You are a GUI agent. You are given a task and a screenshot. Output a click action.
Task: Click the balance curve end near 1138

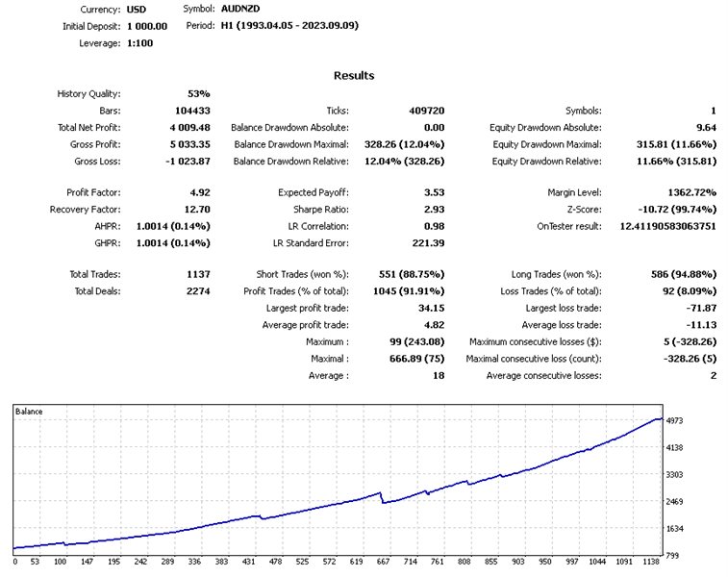(x=660, y=419)
